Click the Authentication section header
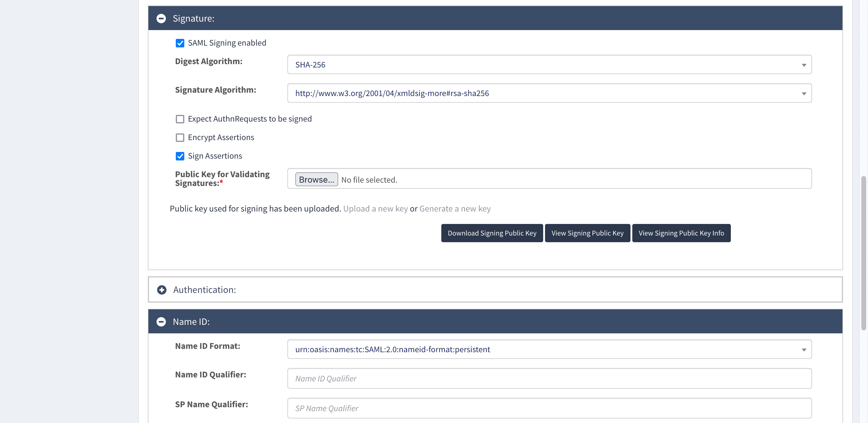Viewport: 868px width, 423px height. point(495,290)
